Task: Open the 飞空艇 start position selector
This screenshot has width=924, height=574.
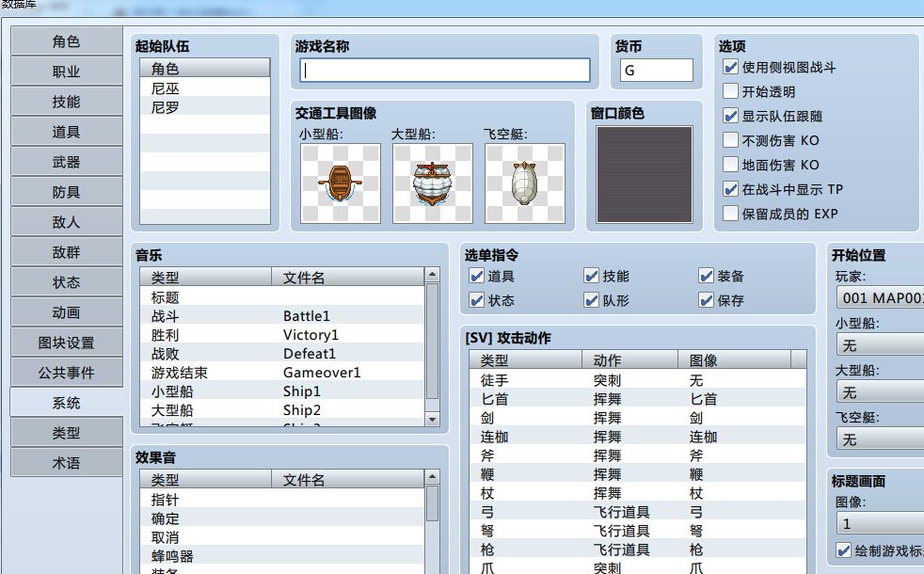Action: pos(880,439)
